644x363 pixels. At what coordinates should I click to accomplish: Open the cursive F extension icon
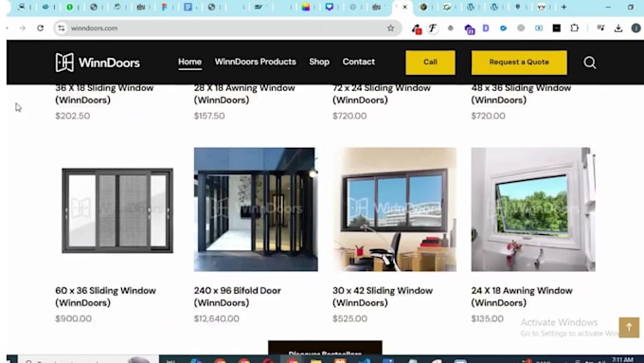click(433, 27)
